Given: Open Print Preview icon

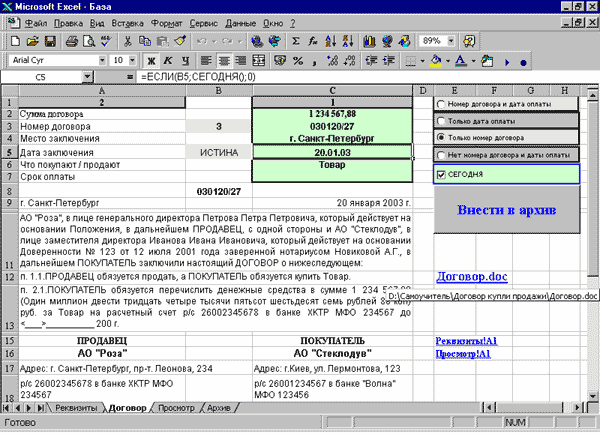Looking at the screenshot, I should (x=89, y=41).
